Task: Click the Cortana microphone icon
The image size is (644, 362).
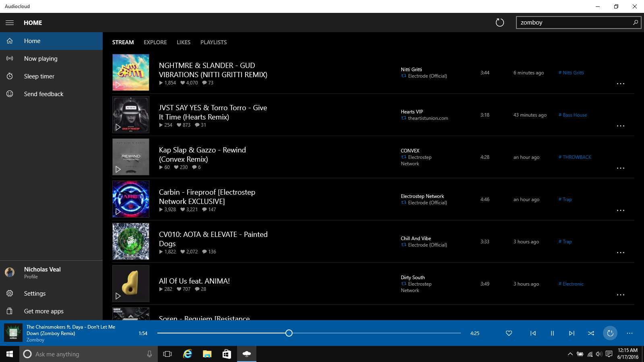Action: pyautogui.click(x=149, y=354)
